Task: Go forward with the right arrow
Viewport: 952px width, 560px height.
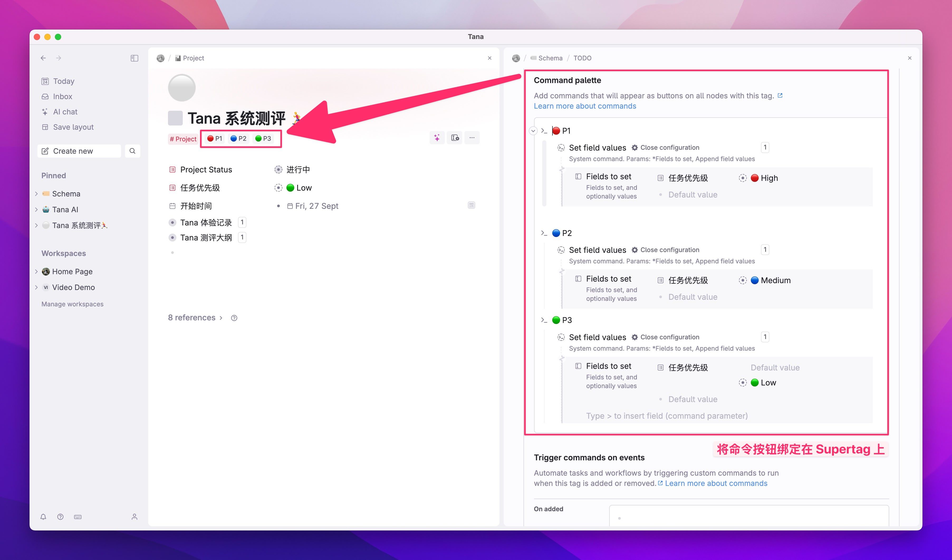Action: 59,58
